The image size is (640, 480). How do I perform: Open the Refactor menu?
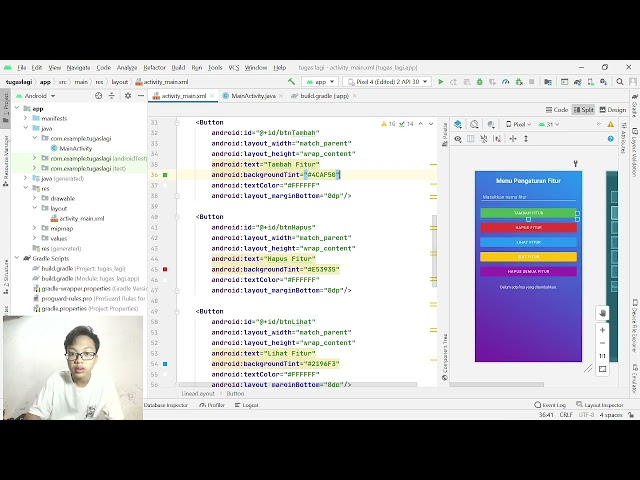pyautogui.click(x=154, y=68)
